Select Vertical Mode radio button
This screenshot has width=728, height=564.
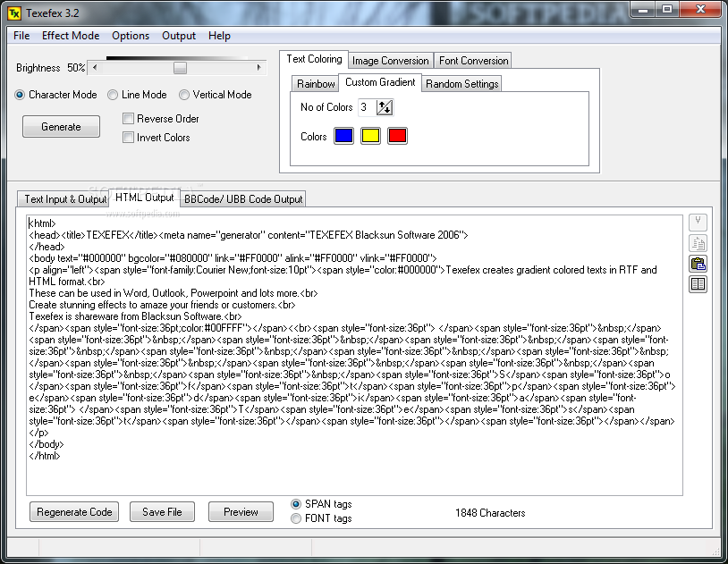click(184, 95)
